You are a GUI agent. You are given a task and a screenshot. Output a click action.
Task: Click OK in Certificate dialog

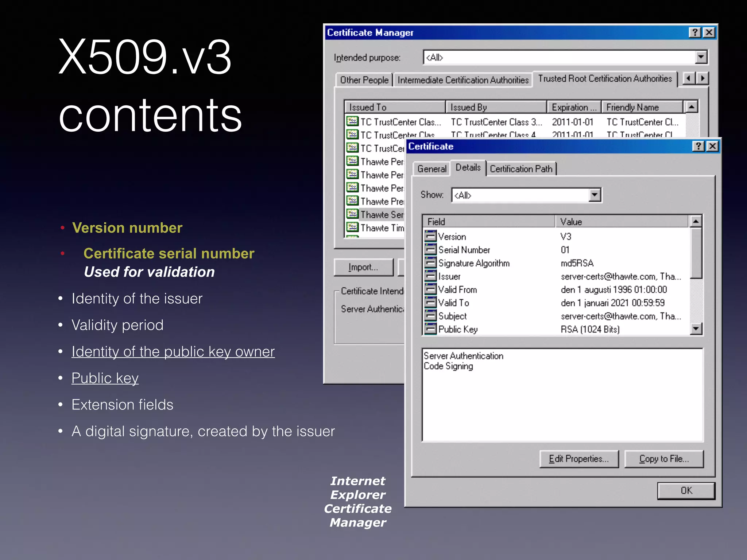[x=686, y=491]
